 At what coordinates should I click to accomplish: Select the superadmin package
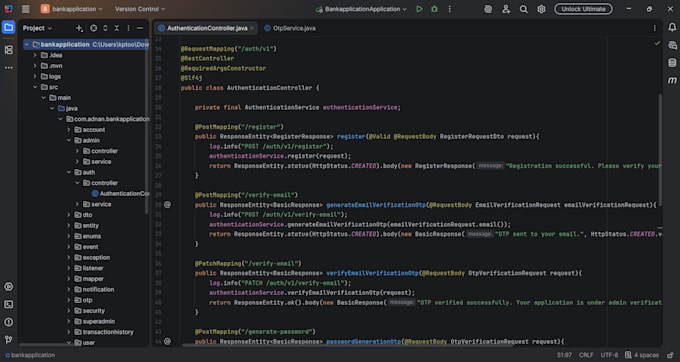(x=95, y=321)
